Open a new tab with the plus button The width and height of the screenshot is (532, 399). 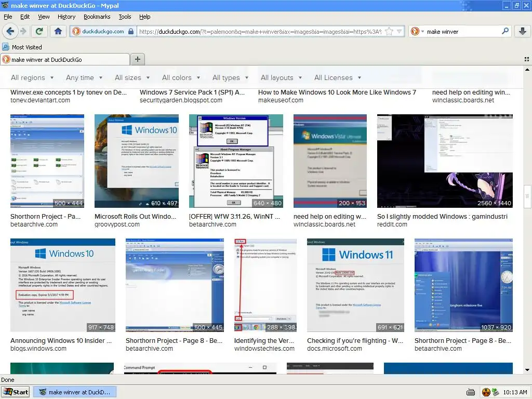137,59
